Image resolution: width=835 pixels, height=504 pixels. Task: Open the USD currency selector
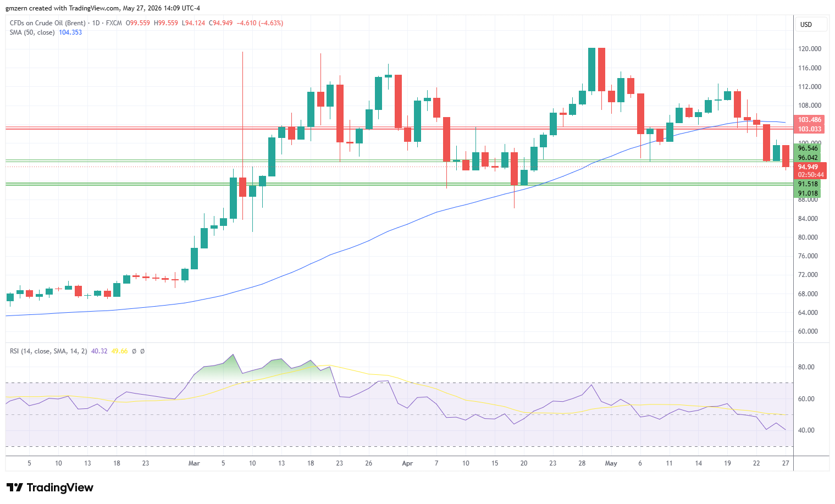(811, 25)
